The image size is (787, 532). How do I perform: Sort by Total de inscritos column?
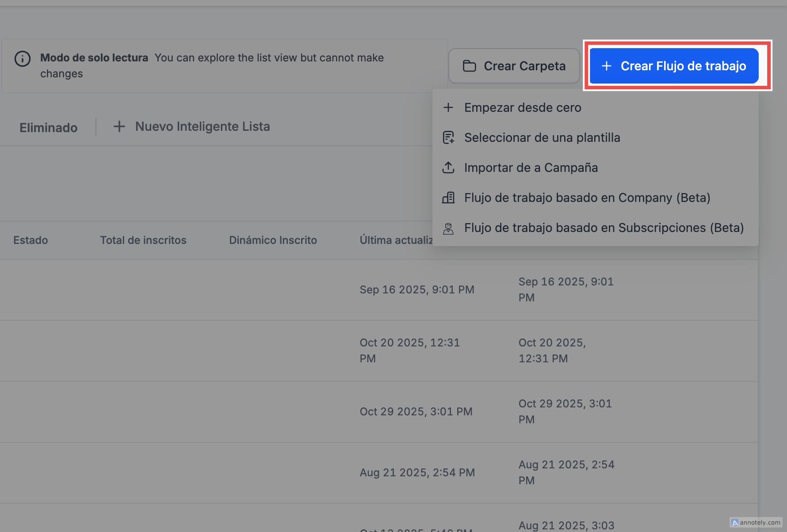143,240
